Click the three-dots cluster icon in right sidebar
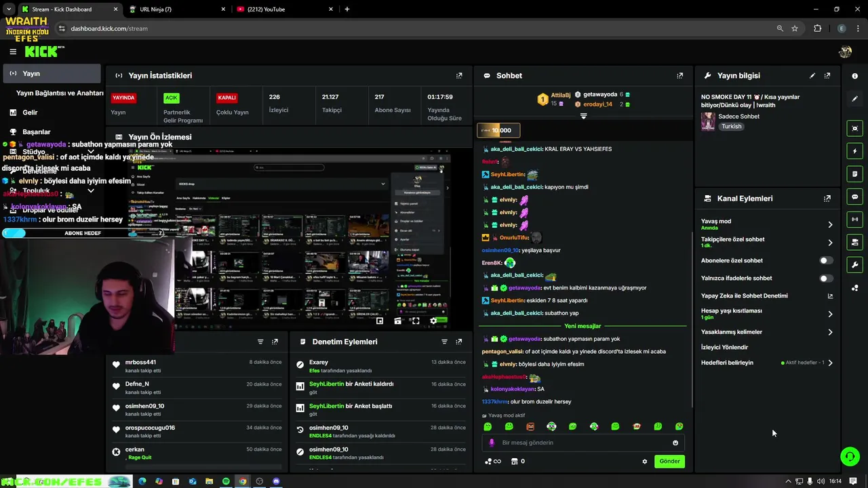Viewport: 868px width, 488px height. (x=855, y=288)
